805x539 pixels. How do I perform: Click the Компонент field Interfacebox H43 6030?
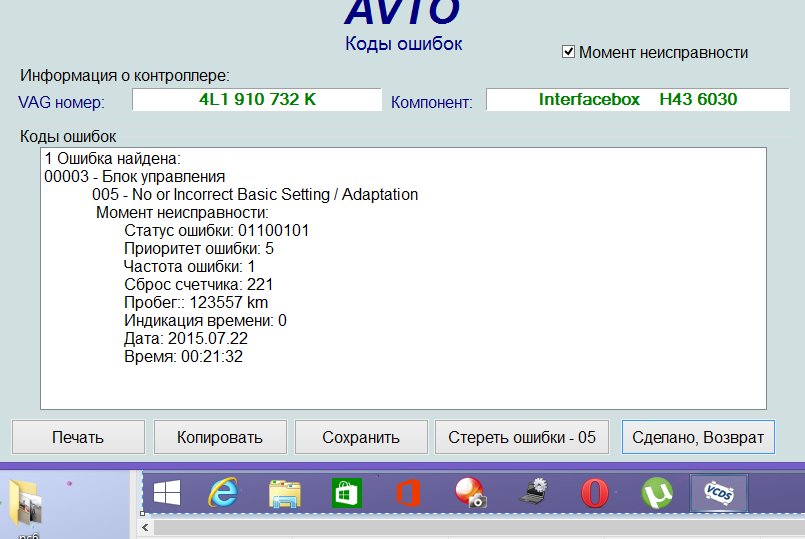638,100
